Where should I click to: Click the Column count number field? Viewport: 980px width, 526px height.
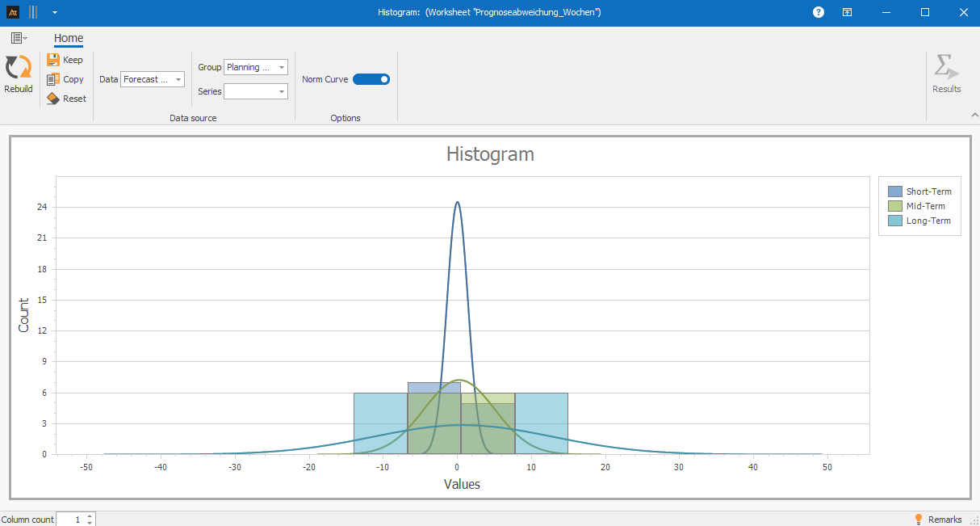click(70, 520)
